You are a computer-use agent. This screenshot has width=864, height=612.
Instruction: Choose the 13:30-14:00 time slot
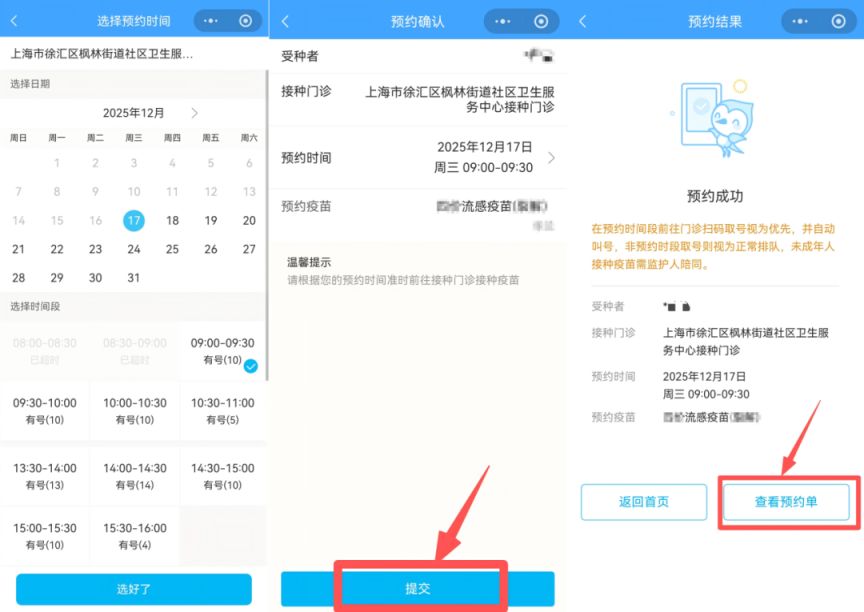click(45, 476)
